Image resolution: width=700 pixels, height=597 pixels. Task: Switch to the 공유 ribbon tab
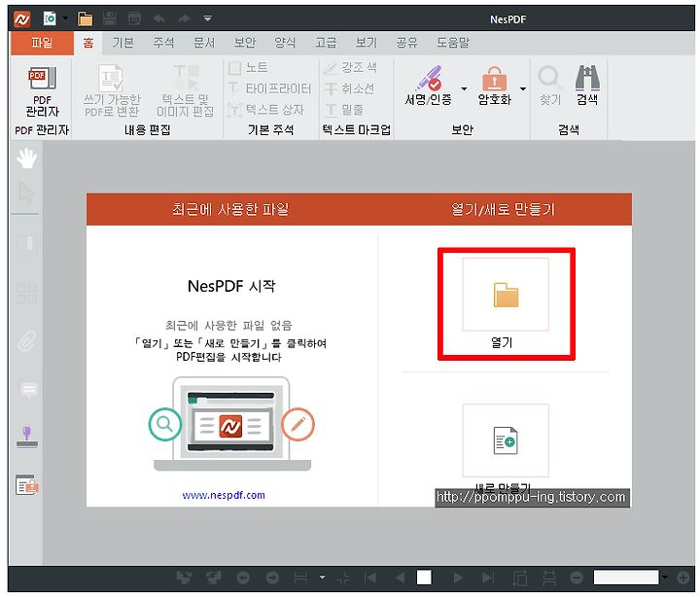[406, 43]
